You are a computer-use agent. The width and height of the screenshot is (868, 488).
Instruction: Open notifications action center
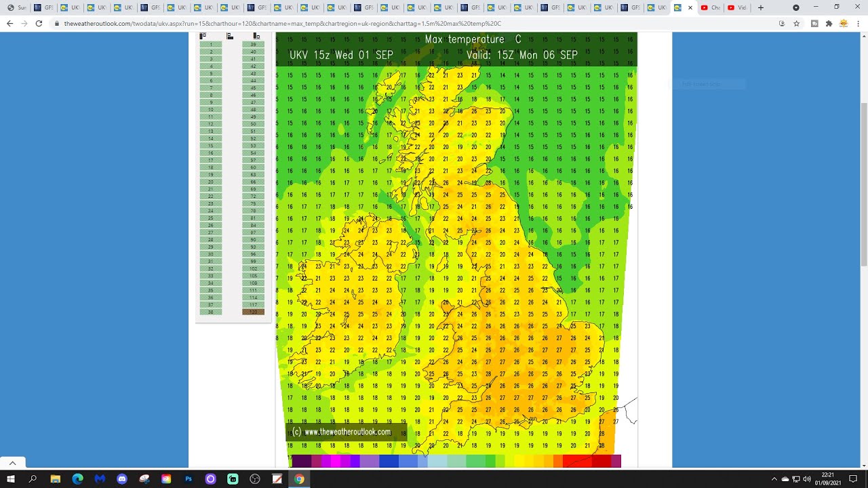point(853,479)
